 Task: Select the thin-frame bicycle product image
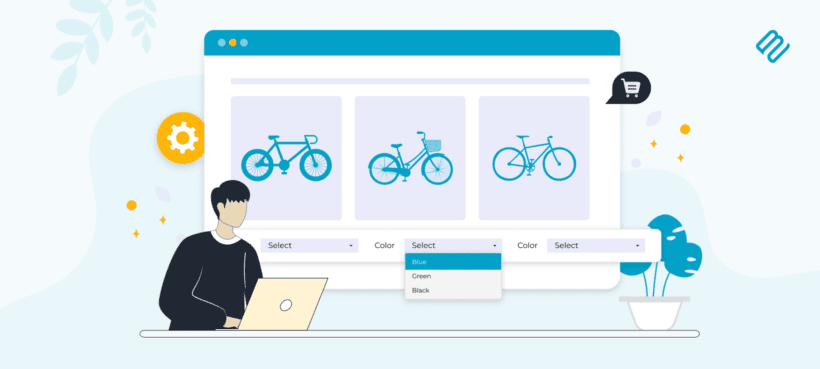(534, 158)
